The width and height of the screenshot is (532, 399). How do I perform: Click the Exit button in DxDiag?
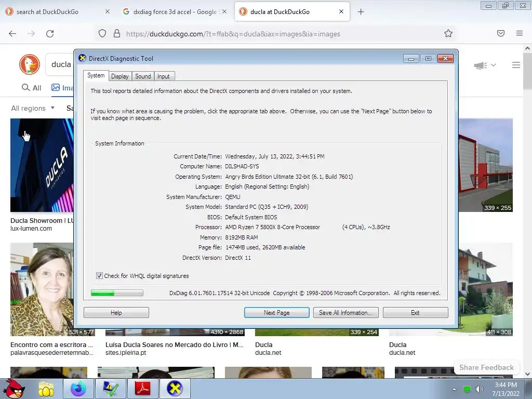(x=415, y=312)
